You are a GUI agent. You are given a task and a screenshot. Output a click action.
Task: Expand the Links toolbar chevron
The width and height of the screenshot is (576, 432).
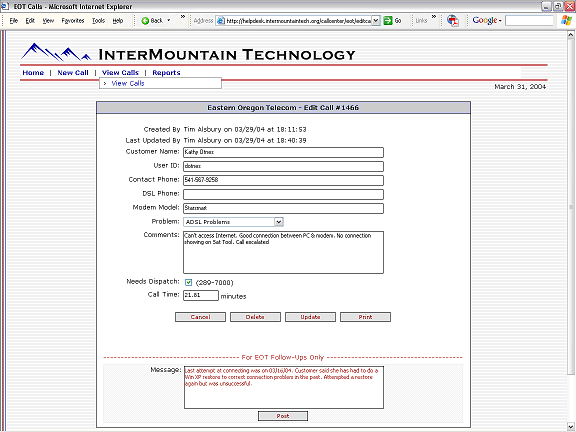pyautogui.click(x=434, y=17)
